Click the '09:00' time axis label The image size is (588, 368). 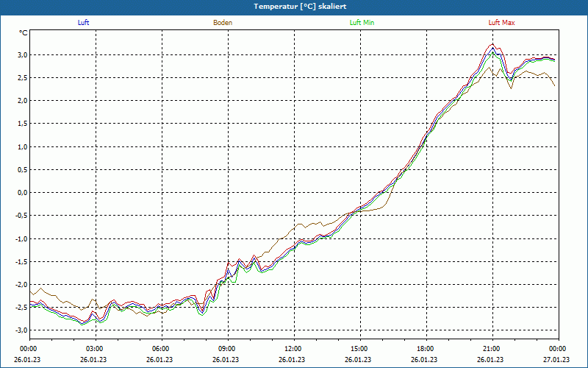(226, 349)
